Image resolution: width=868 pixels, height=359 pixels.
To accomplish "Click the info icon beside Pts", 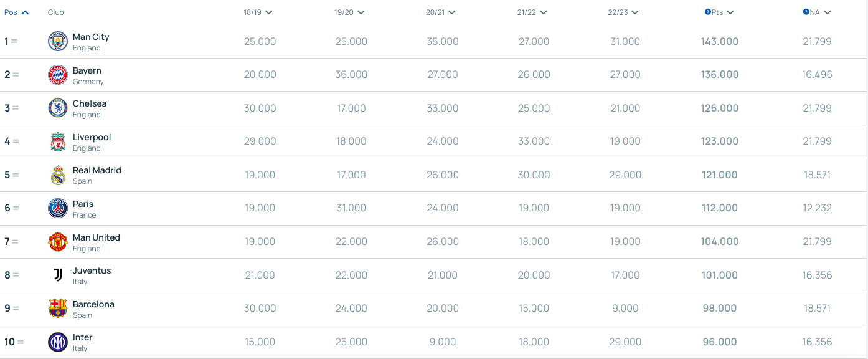I will (708, 12).
